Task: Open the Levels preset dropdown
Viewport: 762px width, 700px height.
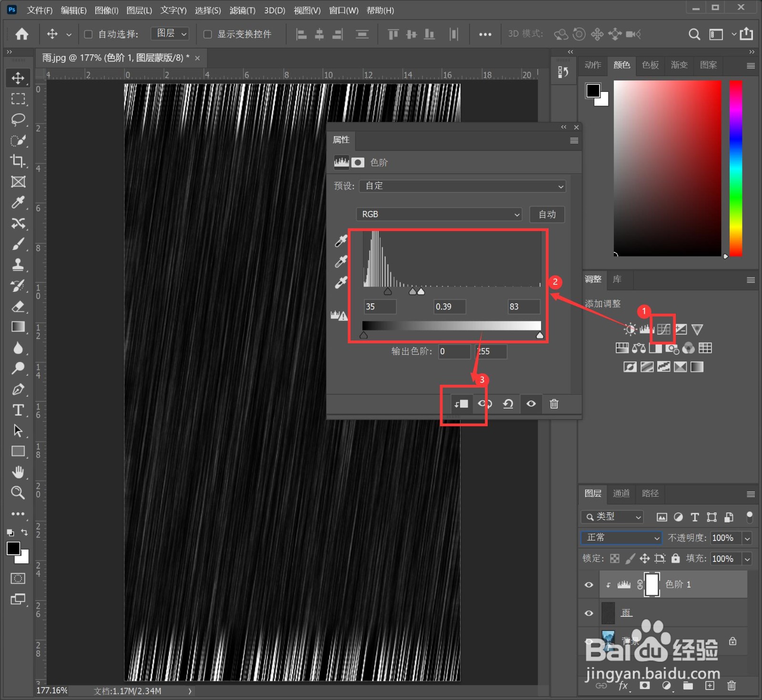Action: [x=463, y=186]
